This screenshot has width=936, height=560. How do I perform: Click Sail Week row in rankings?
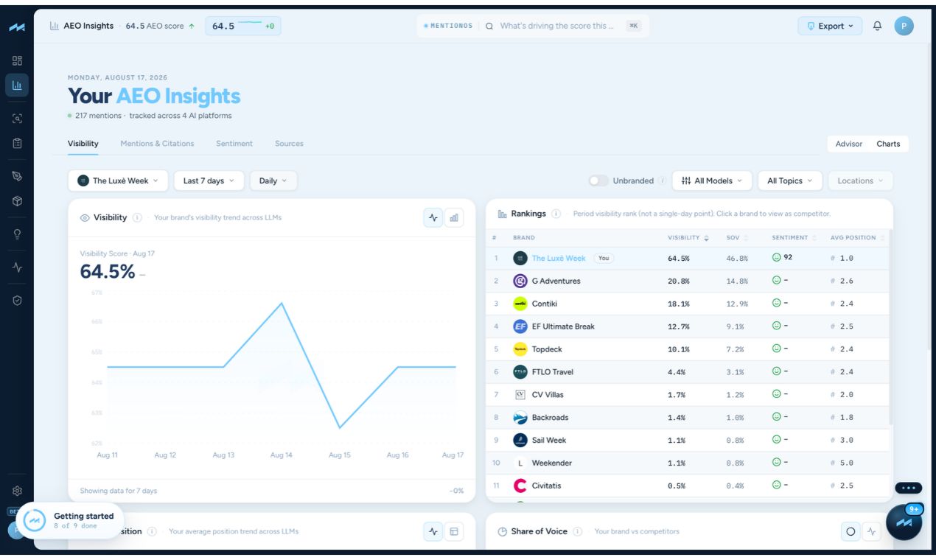click(688, 441)
